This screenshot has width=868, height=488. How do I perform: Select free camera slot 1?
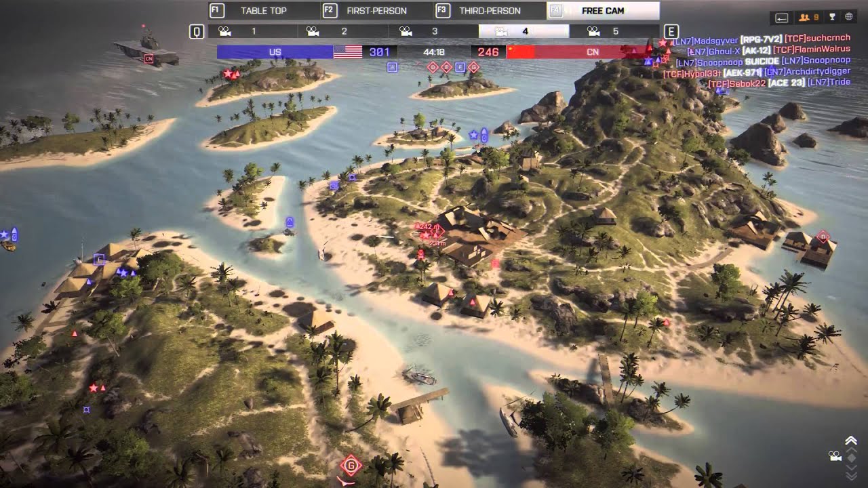click(x=252, y=31)
